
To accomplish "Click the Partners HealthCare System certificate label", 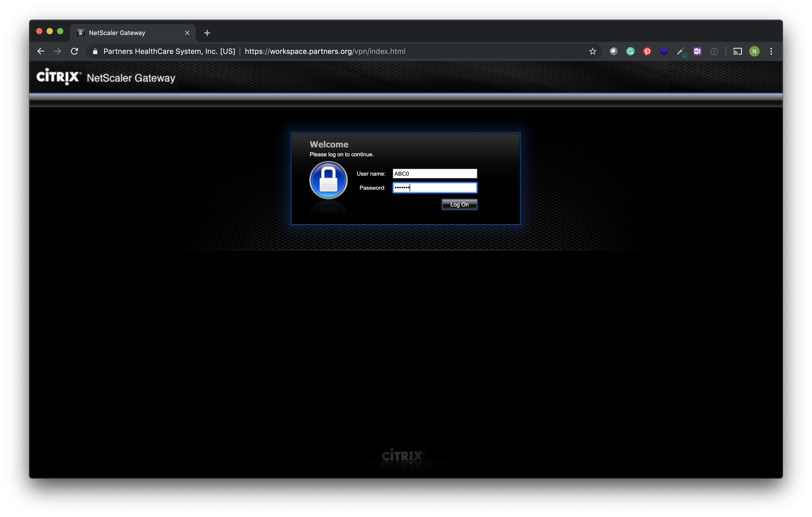I will [x=169, y=51].
